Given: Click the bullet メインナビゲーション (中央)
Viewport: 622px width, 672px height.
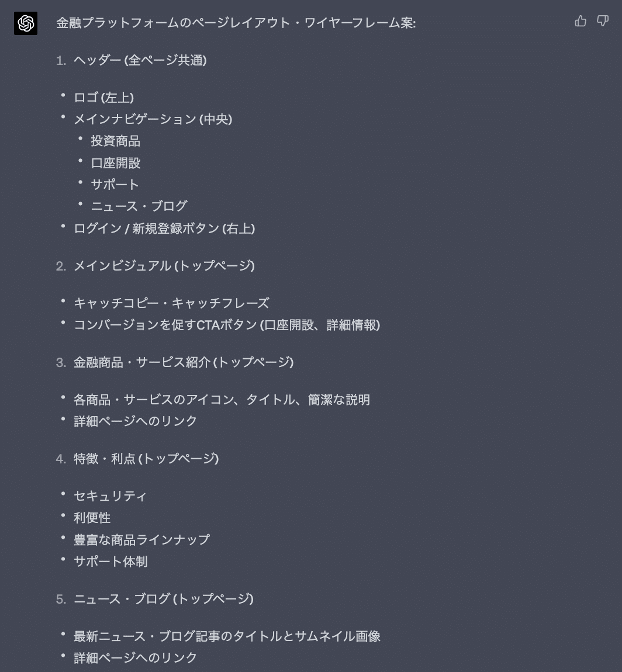Looking at the screenshot, I should tap(153, 119).
